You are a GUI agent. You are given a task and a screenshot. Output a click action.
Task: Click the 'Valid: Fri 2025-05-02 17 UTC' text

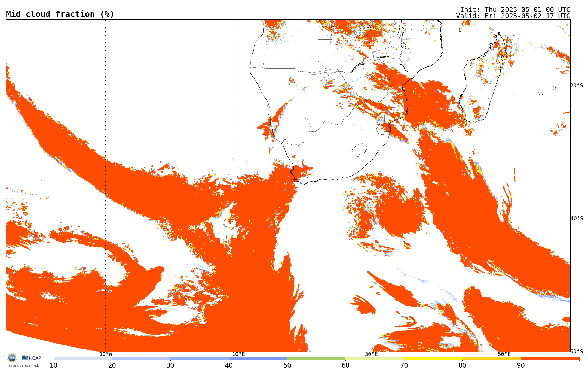pyautogui.click(x=513, y=16)
